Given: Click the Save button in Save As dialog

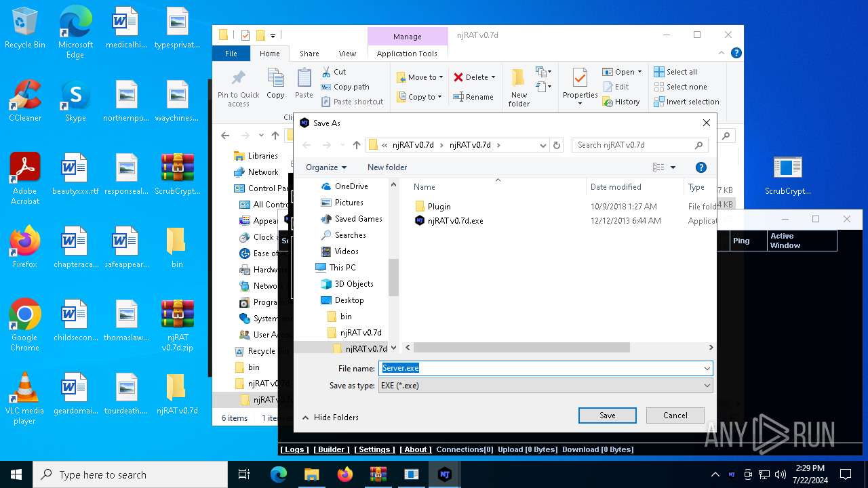Looking at the screenshot, I should coord(607,415).
